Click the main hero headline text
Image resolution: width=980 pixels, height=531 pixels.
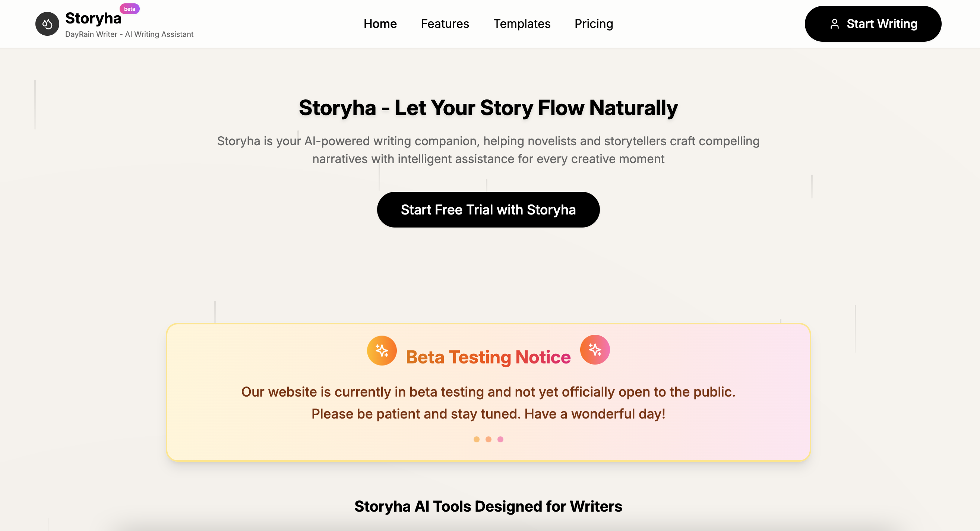click(488, 108)
